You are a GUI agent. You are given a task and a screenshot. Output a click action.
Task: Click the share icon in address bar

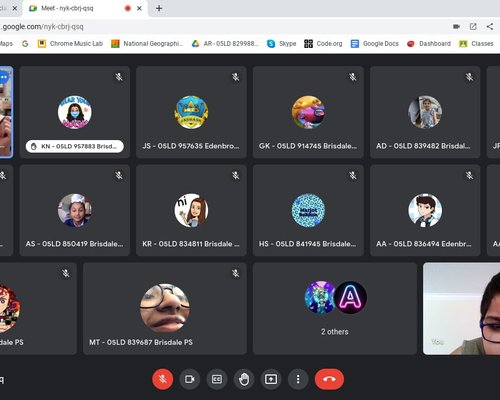click(490, 26)
